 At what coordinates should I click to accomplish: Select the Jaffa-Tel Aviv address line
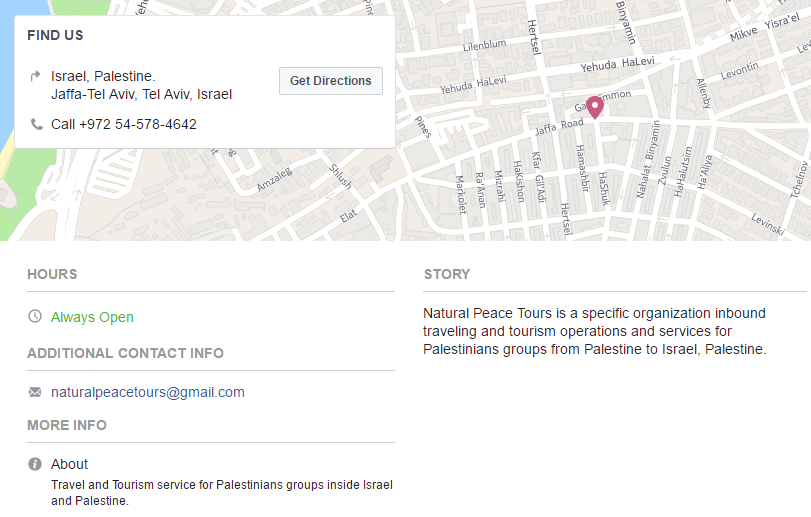point(141,94)
